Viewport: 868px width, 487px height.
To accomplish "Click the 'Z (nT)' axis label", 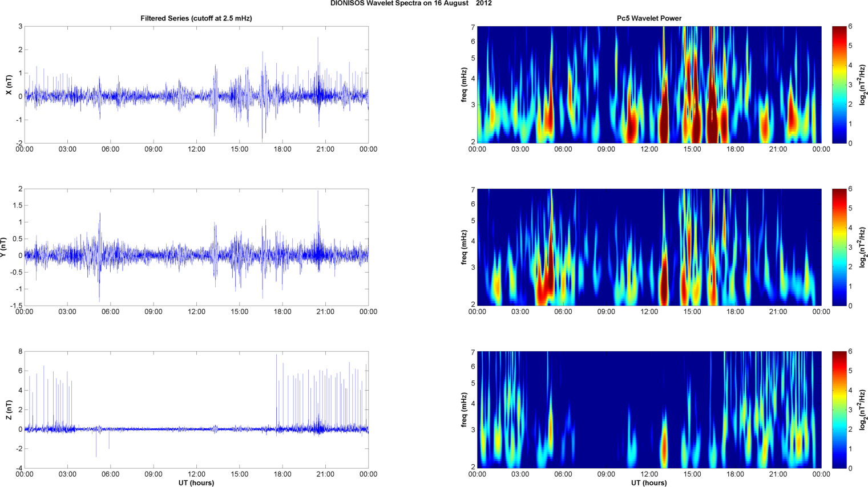I will click(9, 410).
